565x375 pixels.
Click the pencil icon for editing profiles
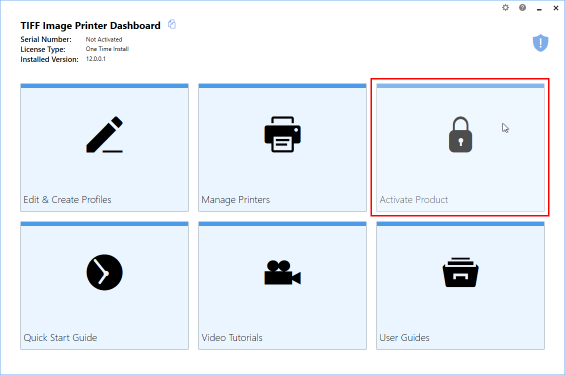pos(104,134)
